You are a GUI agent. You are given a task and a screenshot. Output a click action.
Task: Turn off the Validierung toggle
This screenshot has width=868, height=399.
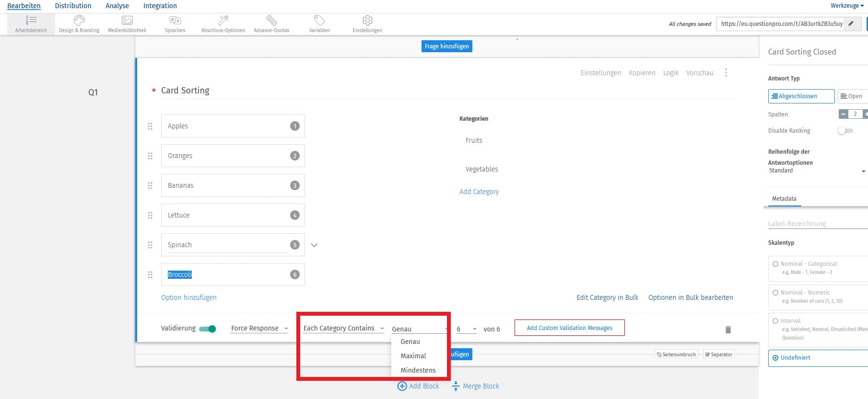208,329
